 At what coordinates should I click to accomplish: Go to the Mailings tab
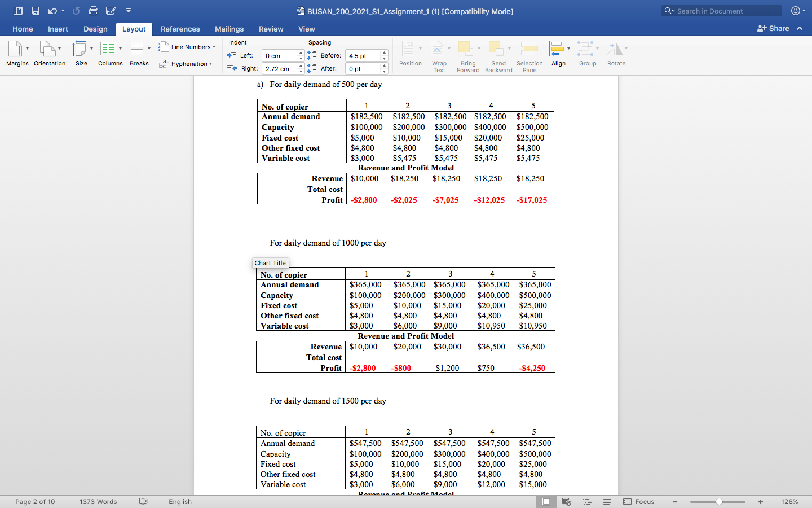[x=229, y=29]
